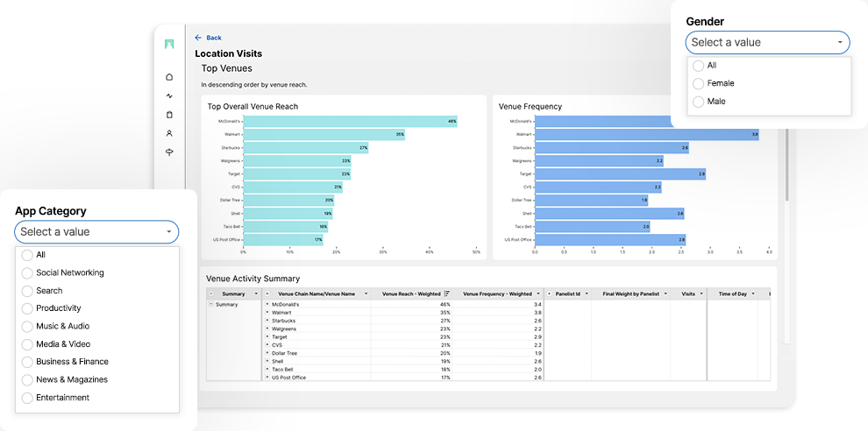Click Taco Bell 2.0 bar in Venue Frequency chart
Screen dimensions: 868x431
point(593,227)
